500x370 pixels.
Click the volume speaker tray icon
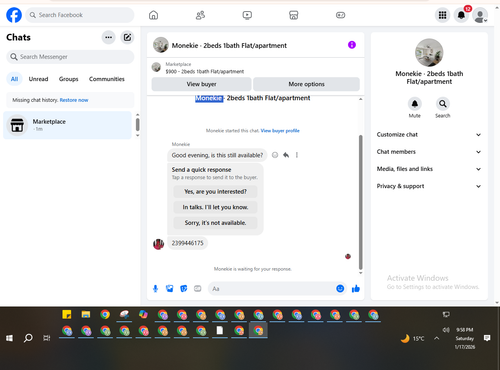coord(446,330)
